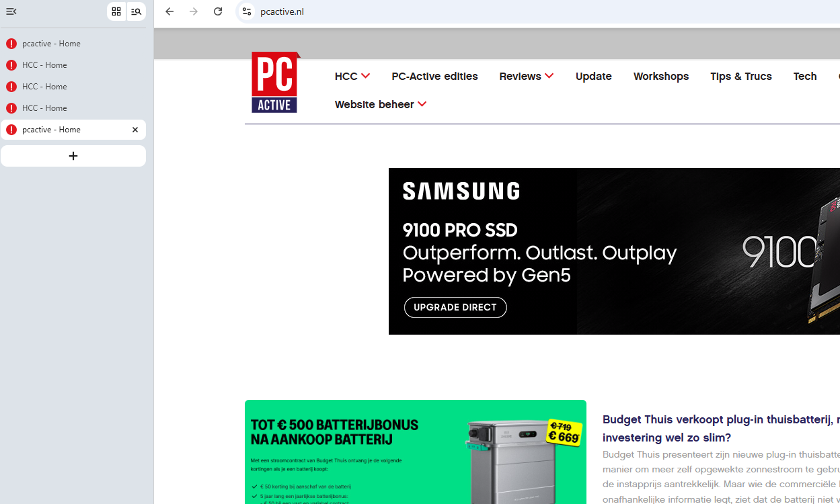Expand the Reviews dropdown chevron
The image size is (840, 504).
point(549,76)
